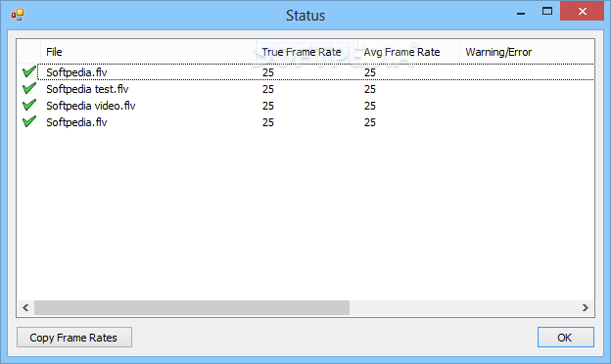Select the Softpedia video.flv row

305,106
